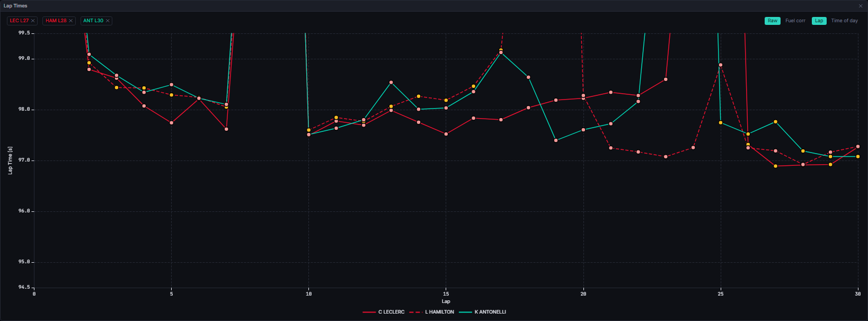Click Leclerc's lap 5 data point
This screenshot has height=321, width=868.
pyautogui.click(x=172, y=123)
